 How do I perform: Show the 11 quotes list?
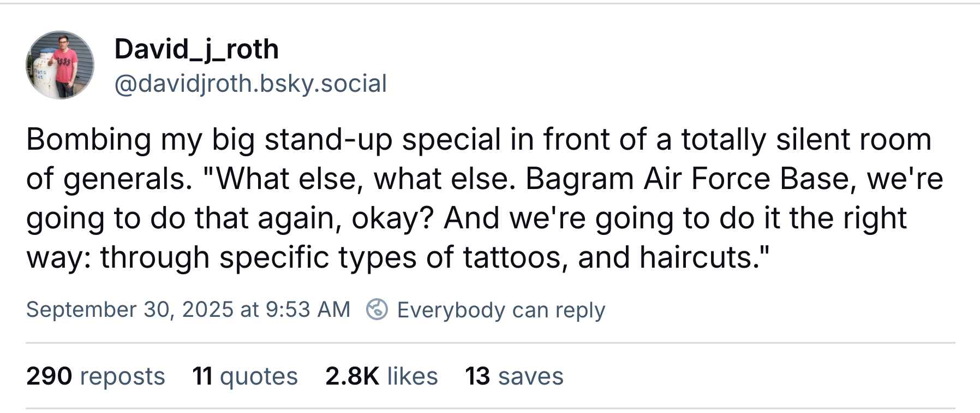(x=245, y=376)
